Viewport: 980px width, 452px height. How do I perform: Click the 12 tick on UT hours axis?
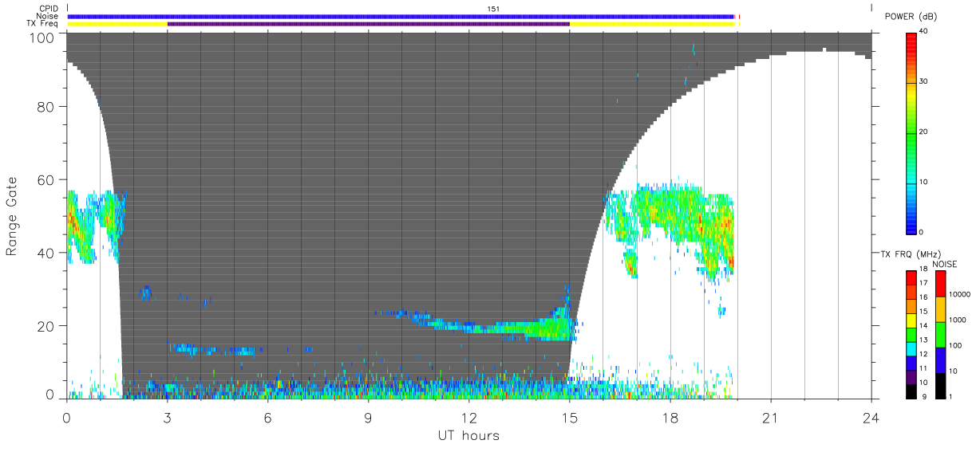(468, 417)
